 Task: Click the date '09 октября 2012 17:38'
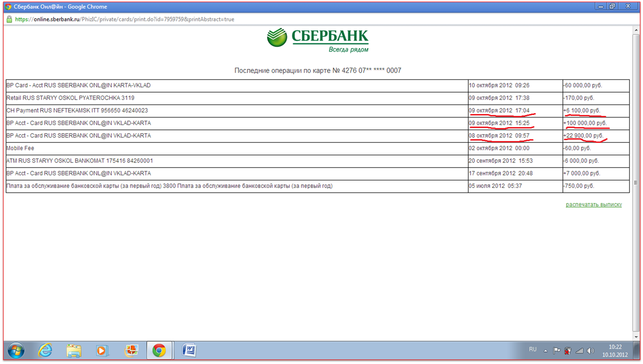point(499,98)
